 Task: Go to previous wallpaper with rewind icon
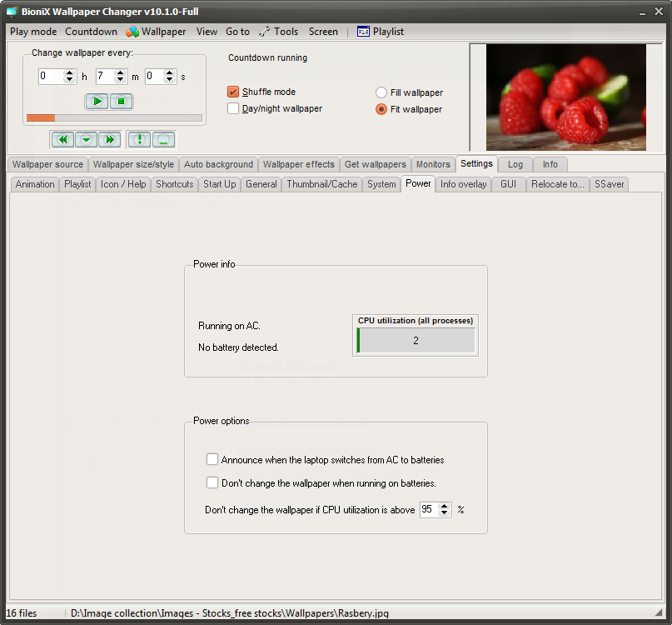tap(62, 139)
